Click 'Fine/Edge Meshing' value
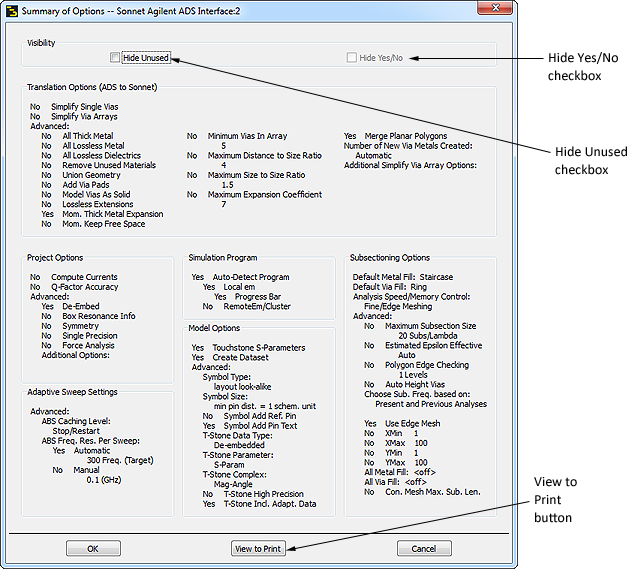The image size is (634, 569). (x=398, y=306)
